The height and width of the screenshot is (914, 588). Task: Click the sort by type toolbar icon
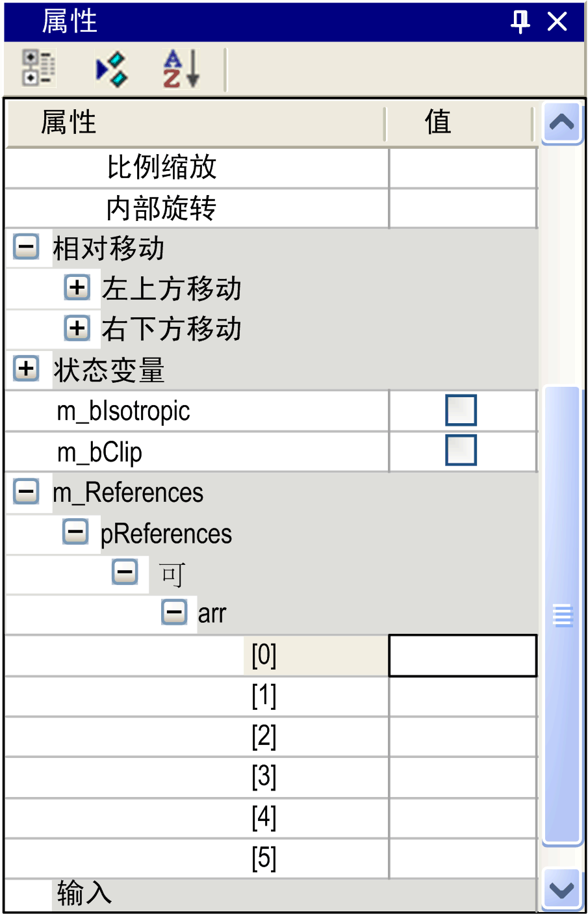click(x=111, y=69)
